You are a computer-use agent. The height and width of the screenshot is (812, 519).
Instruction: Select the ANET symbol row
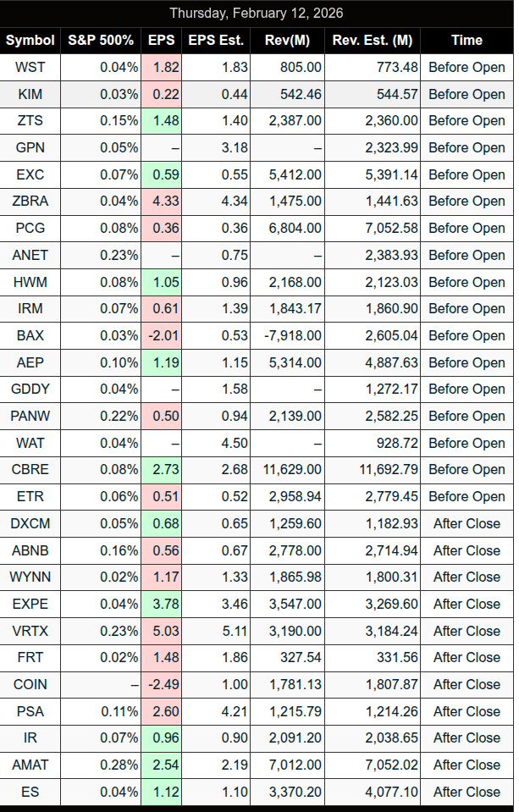click(x=30, y=255)
